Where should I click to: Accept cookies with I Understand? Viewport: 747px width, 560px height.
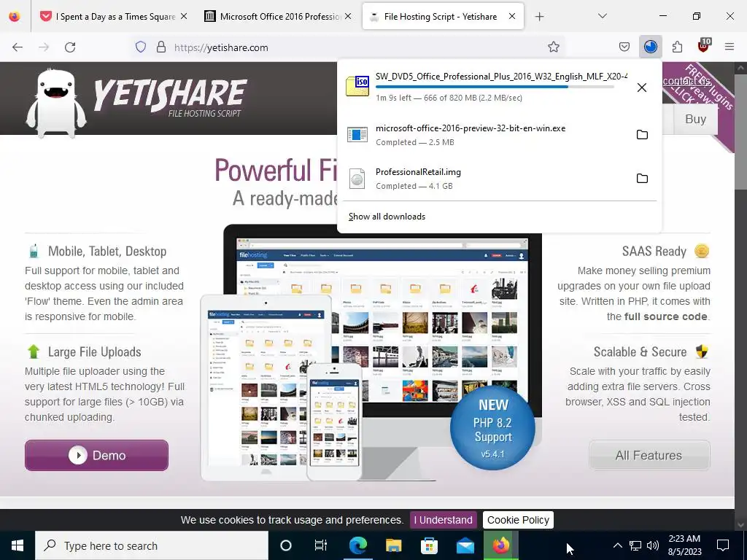[443, 520]
